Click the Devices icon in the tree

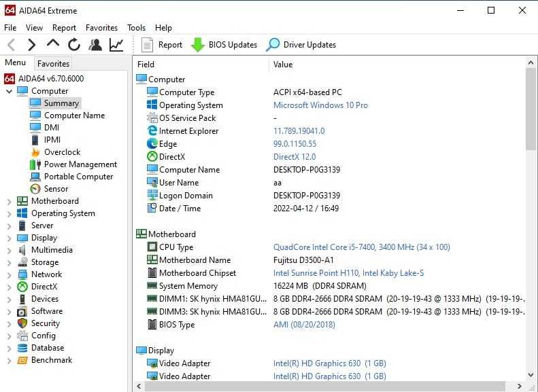[22, 299]
